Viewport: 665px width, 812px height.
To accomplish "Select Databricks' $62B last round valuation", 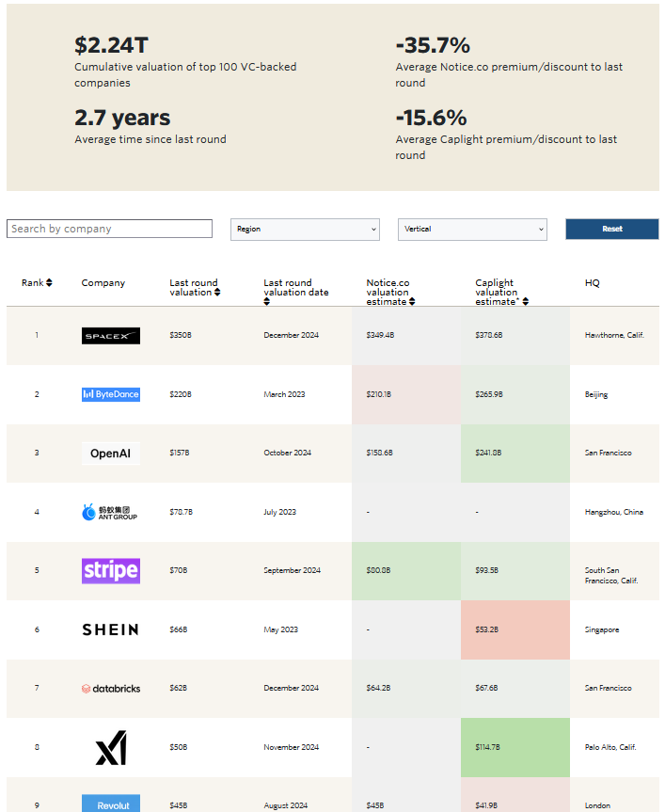I will 179,688.
